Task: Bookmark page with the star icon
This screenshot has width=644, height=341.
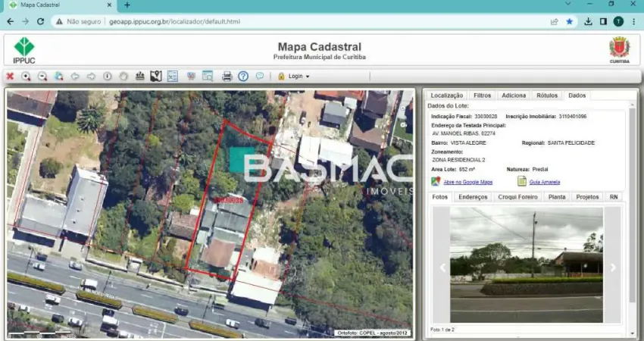Action: tap(569, 22)
